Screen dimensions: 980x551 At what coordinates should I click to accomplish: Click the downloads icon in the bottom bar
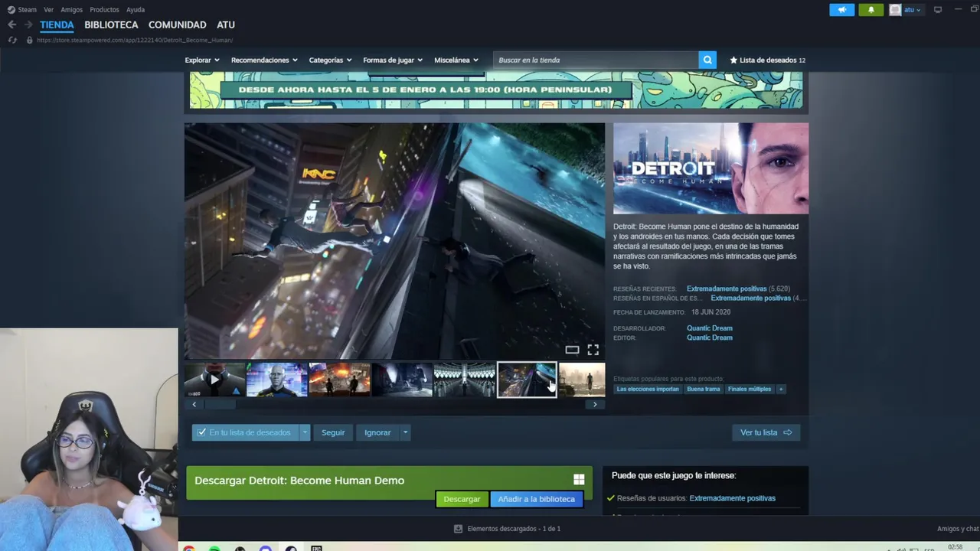(x=458, y=529)
